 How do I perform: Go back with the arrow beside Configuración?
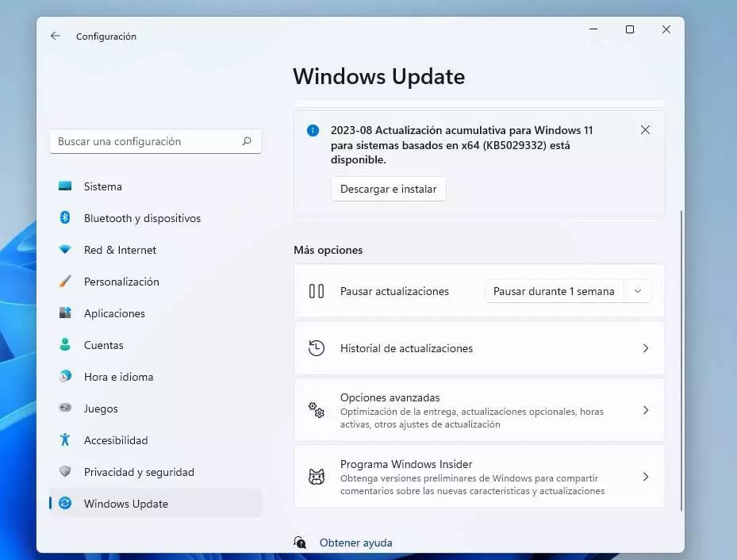pyautogui.click(x=56, y=36)
